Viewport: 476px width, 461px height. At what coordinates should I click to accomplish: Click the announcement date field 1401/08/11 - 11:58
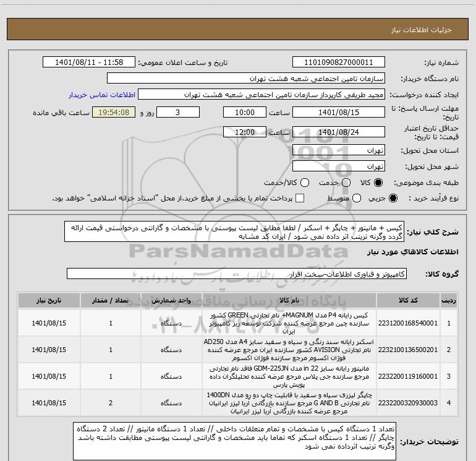click(89, 62)
